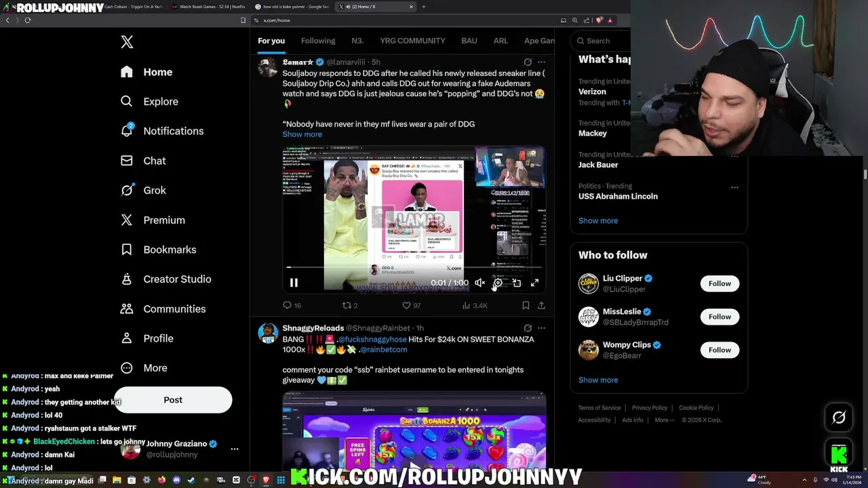868x488 pixels.
Task: Switch to YRG COMMUNITY tab
Action: (x=412, y=41)
